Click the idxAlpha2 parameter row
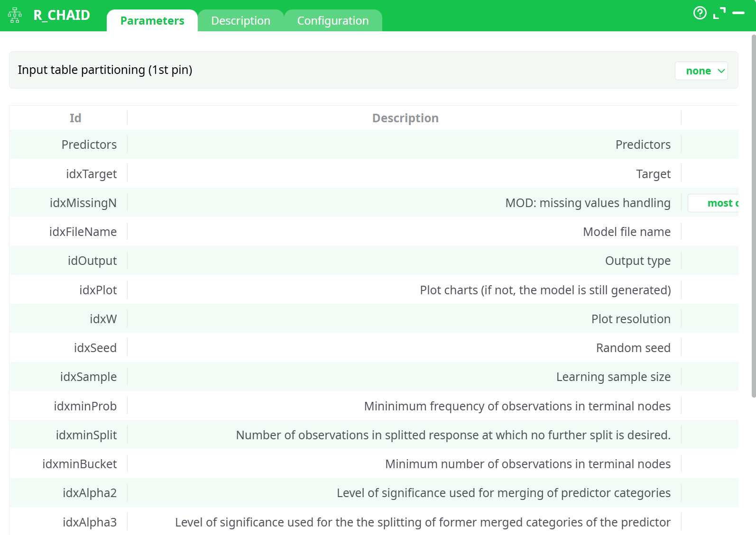This screenshot has height=535, width=756. point(90,493)
